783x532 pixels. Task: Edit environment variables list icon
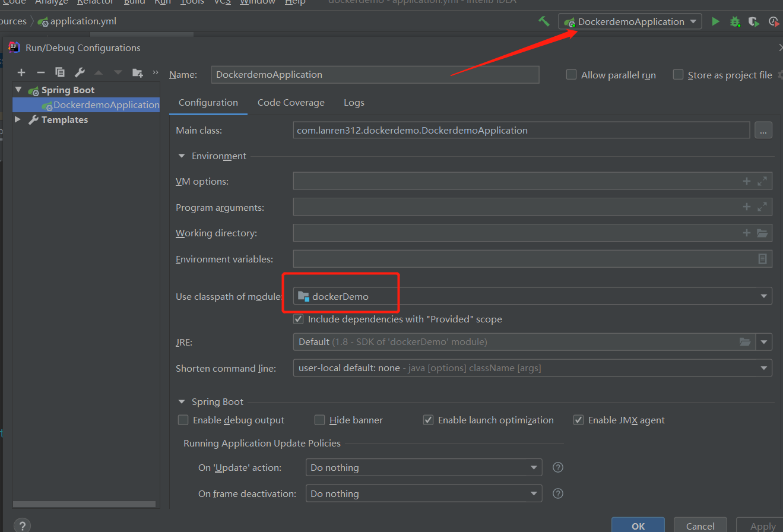coord(763,259)
